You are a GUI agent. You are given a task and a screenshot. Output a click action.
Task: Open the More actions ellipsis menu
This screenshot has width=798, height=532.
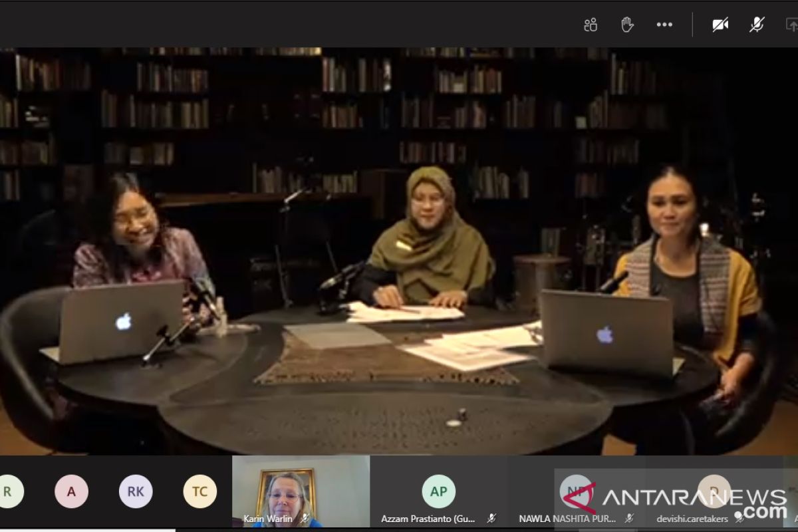click(x=664, y=25)
